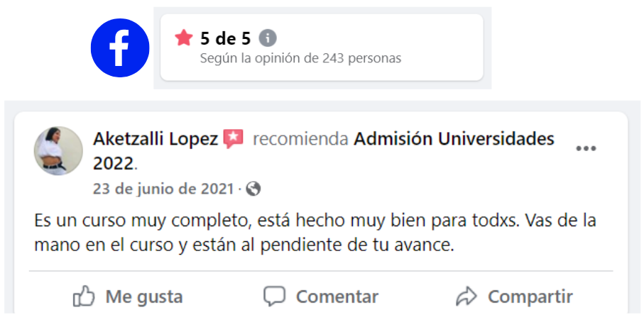Click the share arrow icon
644x327 pixels.
[466, 296]
